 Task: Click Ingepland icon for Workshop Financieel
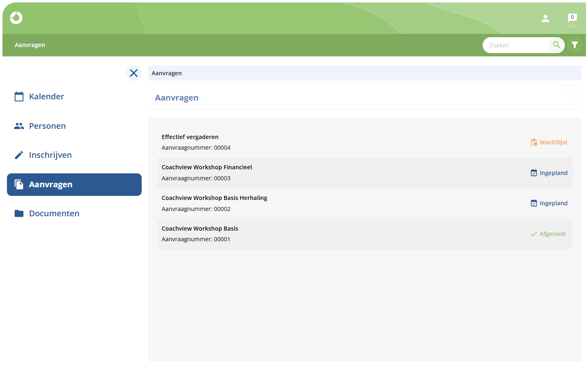(534, 173)
